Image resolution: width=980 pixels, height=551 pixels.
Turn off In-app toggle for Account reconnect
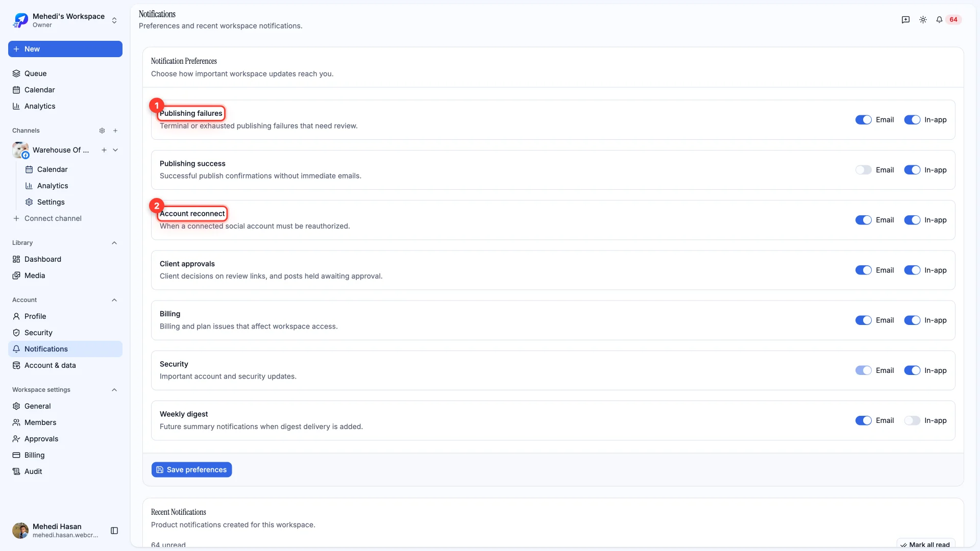click(912, 220)
